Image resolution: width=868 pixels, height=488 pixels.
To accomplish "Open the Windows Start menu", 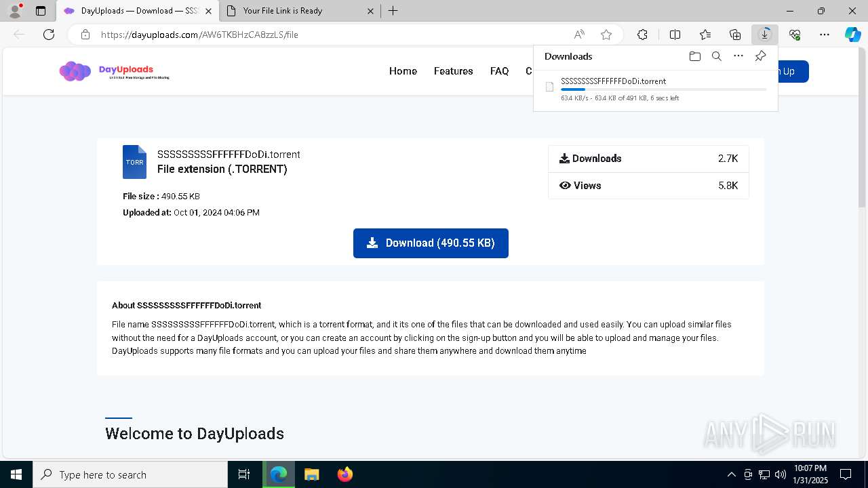I will point(16,474).
